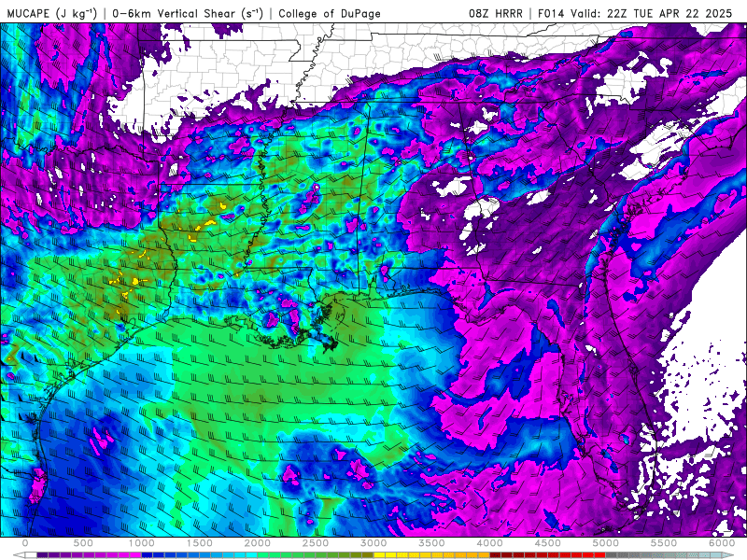Click the 500 tick label on colorbar
Image resolution: width=747 pixels, height=560 pixels.
point(83,543)
